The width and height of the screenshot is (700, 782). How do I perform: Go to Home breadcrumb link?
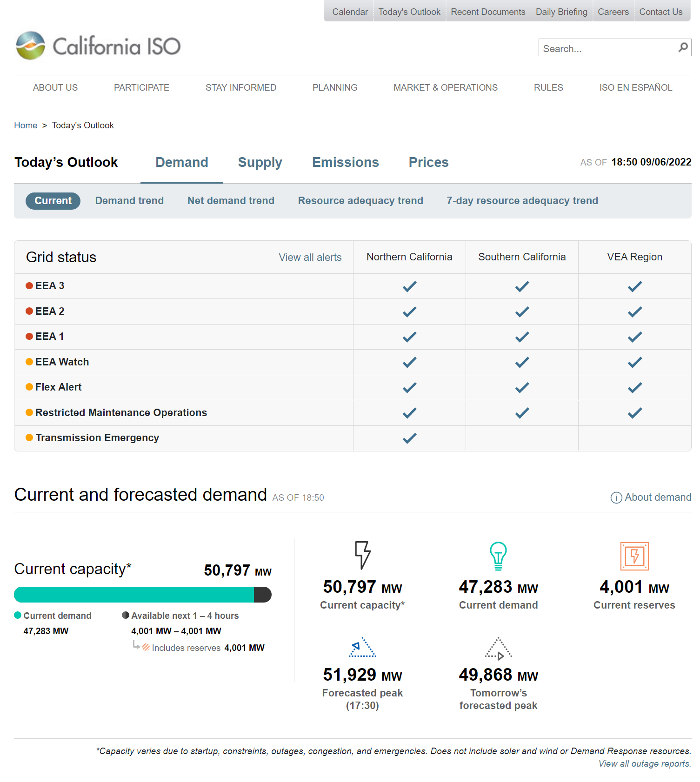point(26,125)
